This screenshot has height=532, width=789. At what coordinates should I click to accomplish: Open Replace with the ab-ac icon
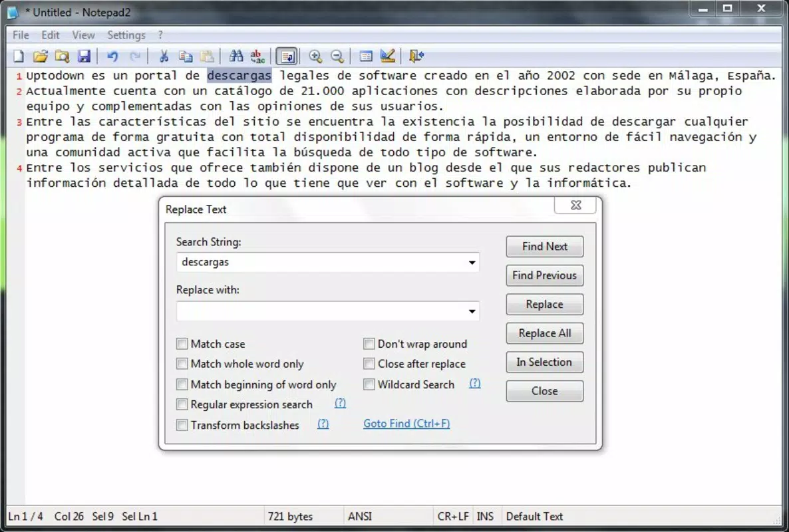point(257,56)
